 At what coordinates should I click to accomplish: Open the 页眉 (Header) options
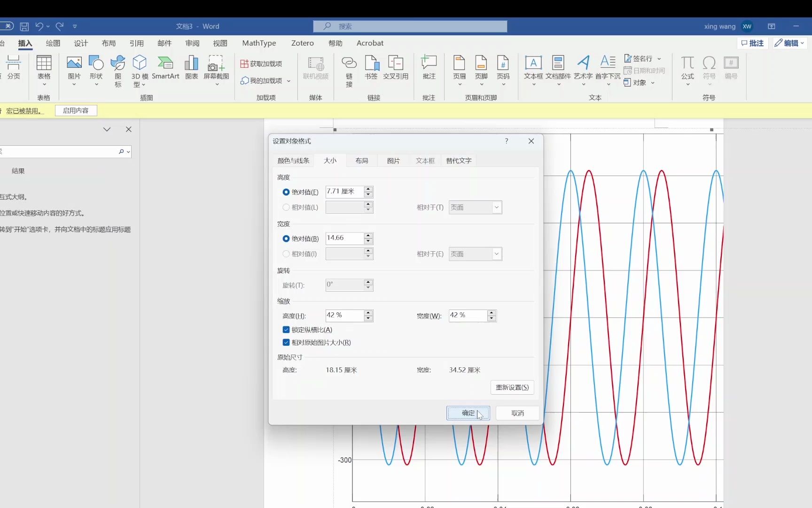[x=459, y=71]
